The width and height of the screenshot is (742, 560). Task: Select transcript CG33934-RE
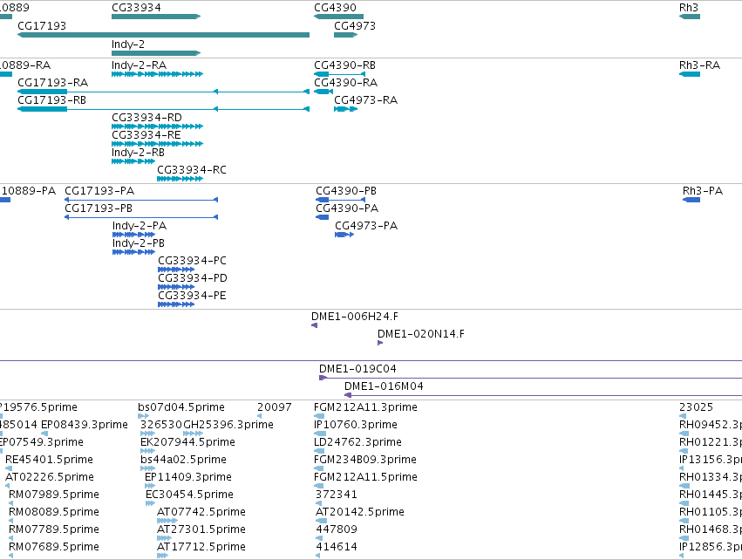coord(157,144)
